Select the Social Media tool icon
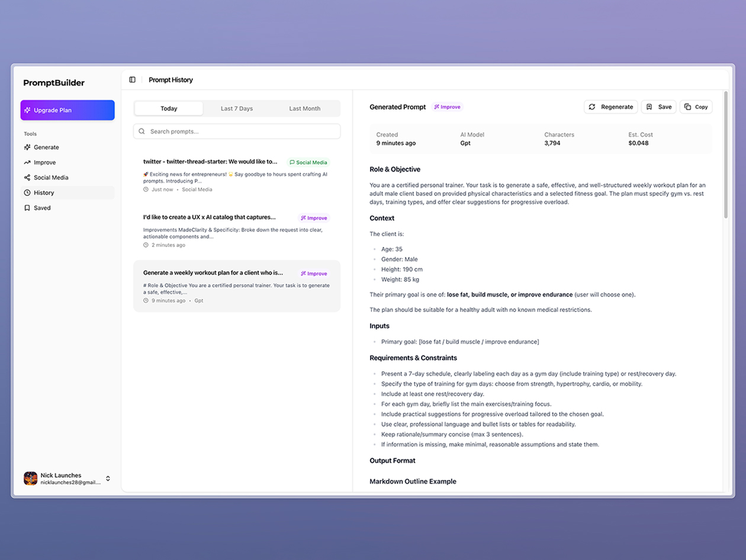The image size is (746, 560). pyautogui.click(x=26, y=178)
